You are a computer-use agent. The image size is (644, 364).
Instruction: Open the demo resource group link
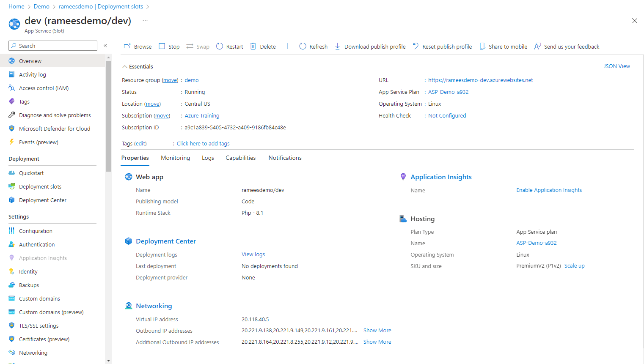192,80
